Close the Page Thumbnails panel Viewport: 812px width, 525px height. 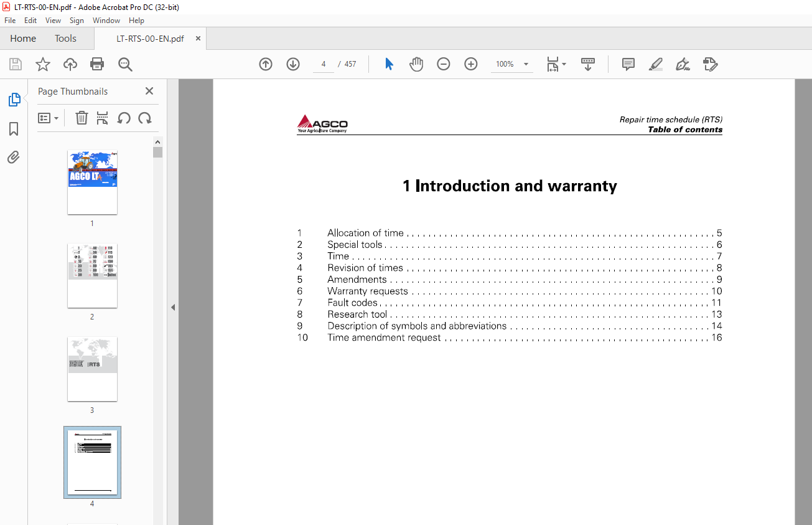(149, 91)
